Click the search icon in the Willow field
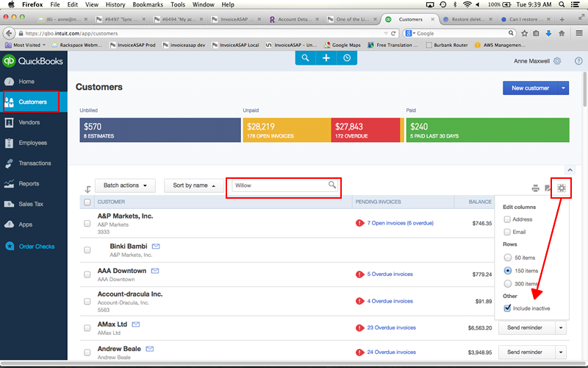 point(332,185)
